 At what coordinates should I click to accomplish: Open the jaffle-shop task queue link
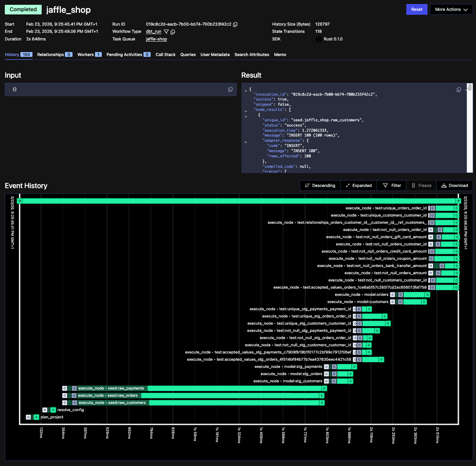coord(156,39)
